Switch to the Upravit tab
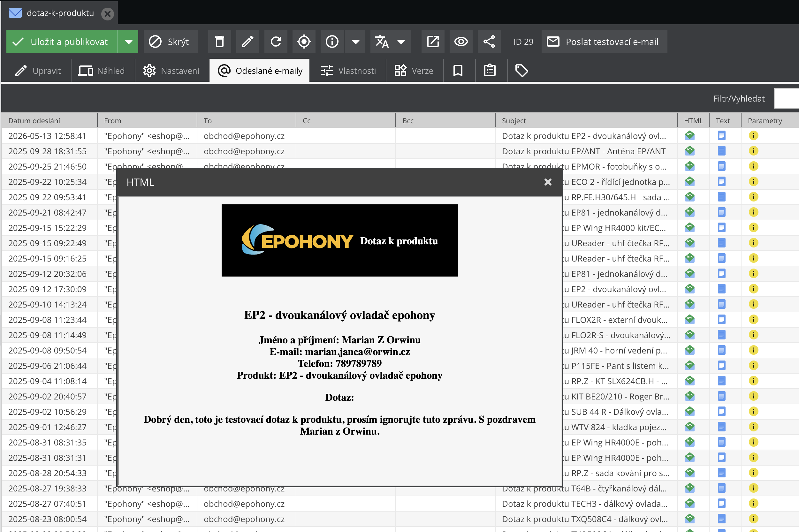Image resolution: width=799 pixels, height=532 pixels. coord(38,71)
